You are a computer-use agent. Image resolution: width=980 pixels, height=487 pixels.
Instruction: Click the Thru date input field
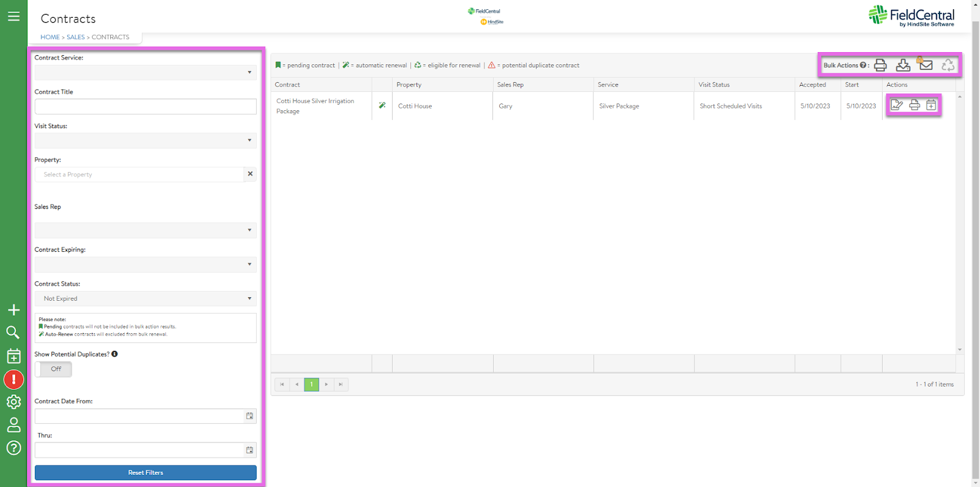click(139, 450)
